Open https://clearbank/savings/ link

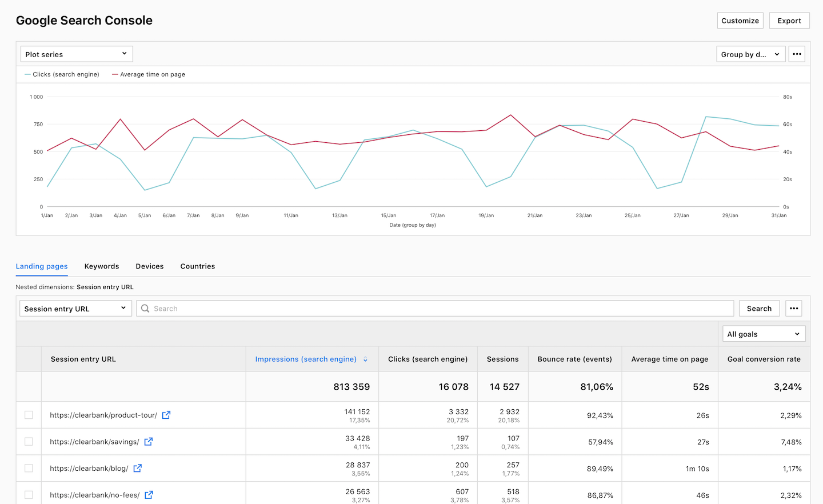94,442
